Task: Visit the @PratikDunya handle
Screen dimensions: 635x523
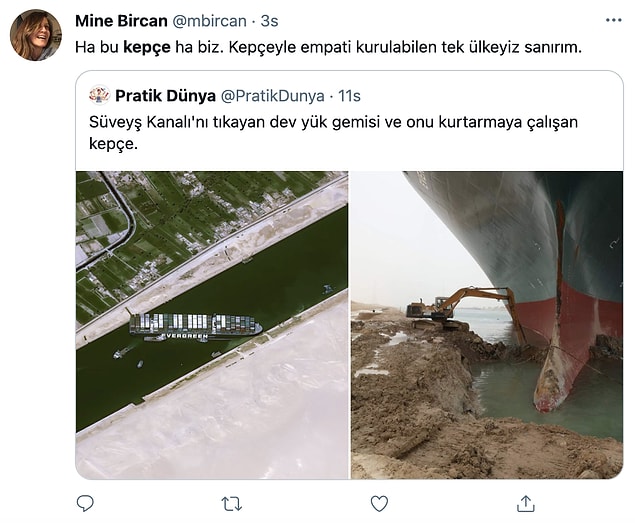Action: [x=273, y=96]
